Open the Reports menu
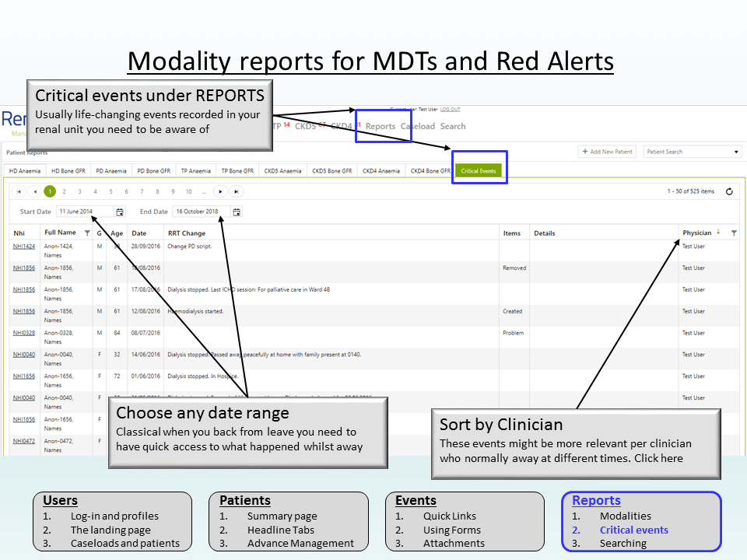Screen dimensions: 747x560 point(381,126)
